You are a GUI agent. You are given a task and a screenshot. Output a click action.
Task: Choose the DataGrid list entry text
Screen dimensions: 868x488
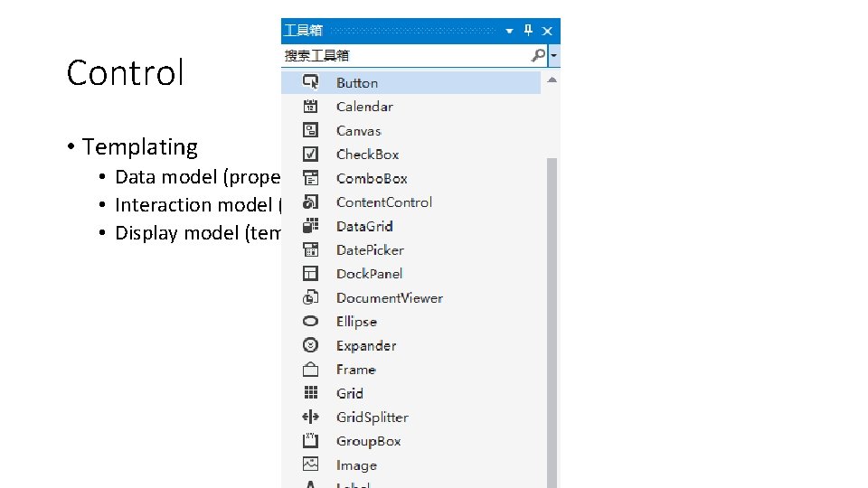pyautogui.click(x=364, y=226)
